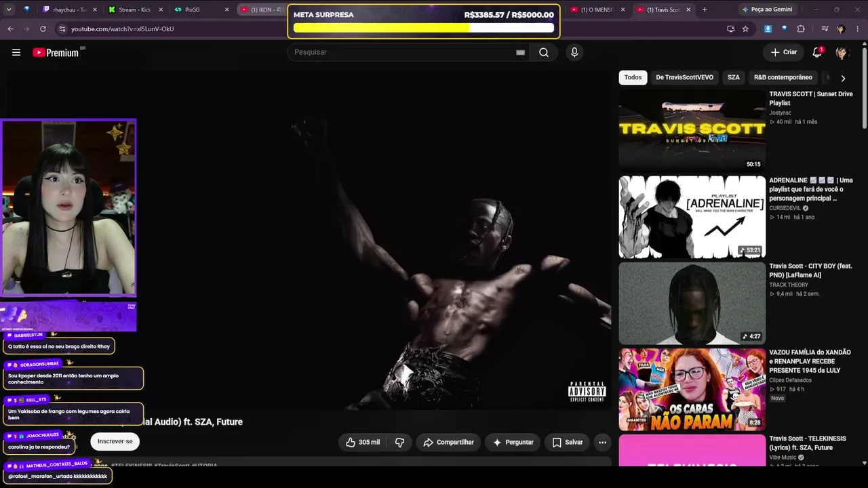
Task: Switch to the O IMENSO YouTube tab
Action: [597, 9]
